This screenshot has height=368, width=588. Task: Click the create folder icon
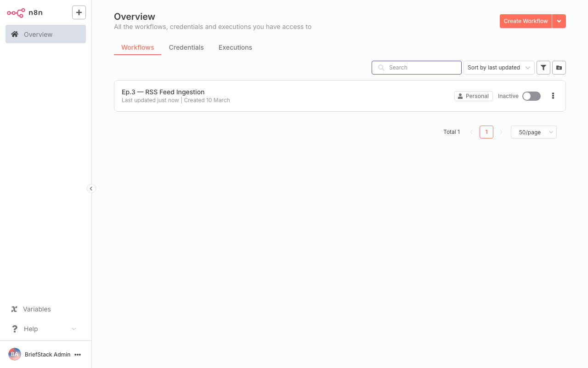[x=559, y=68]
